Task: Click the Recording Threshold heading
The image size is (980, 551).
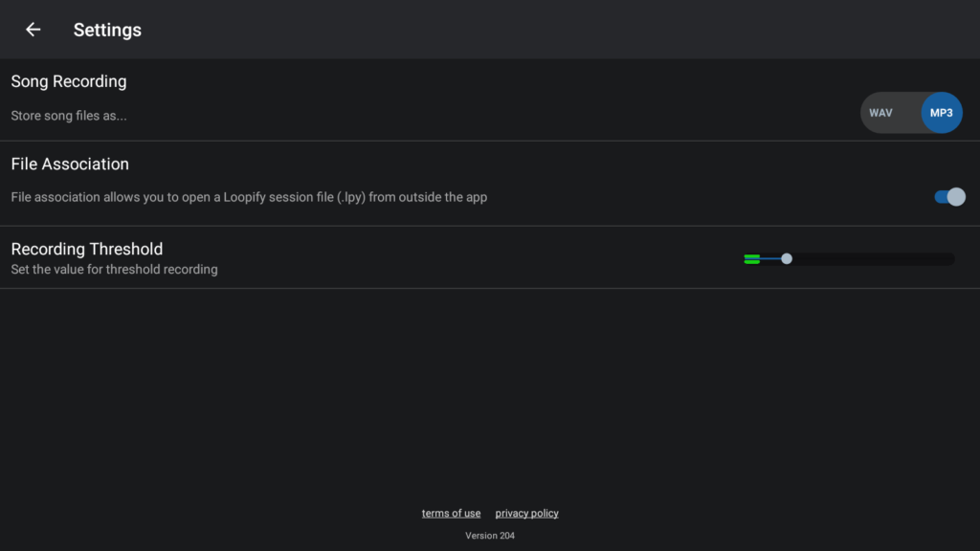Action: tap(87, 249)
